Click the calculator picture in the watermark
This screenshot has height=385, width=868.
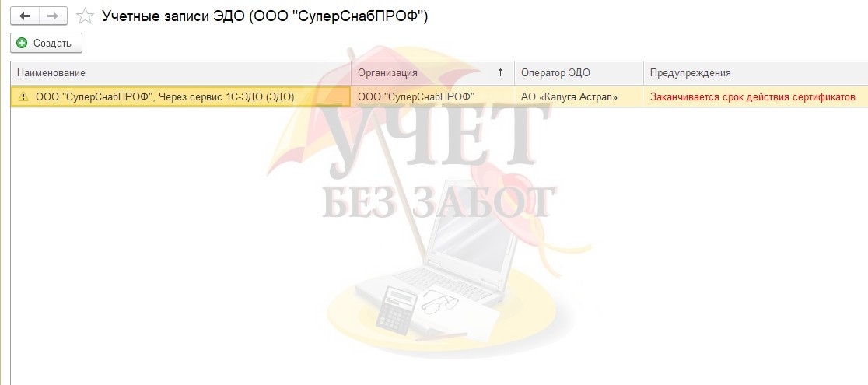(x=397, y=310)
